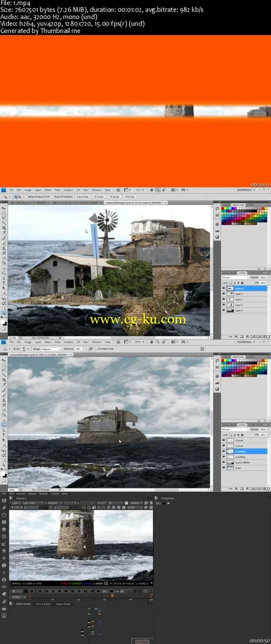Select the Move tool in the windmill Photoshop frame
The image size is (271, 644).
4,209
